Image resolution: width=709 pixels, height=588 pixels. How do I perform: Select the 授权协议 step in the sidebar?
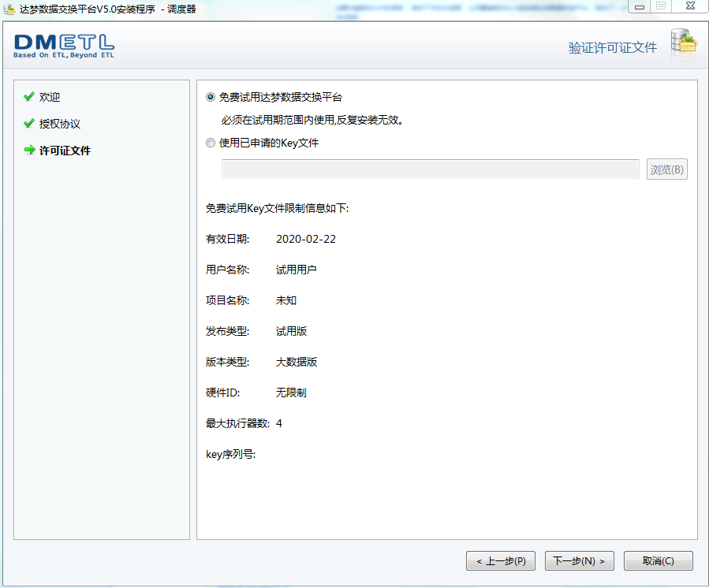pyautogui.click(x=60, y=124)
